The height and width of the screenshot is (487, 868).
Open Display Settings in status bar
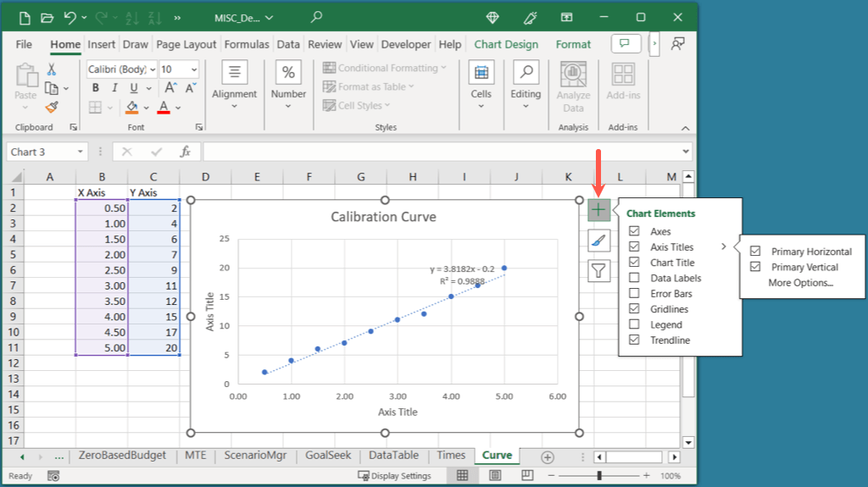pos(395,476)
